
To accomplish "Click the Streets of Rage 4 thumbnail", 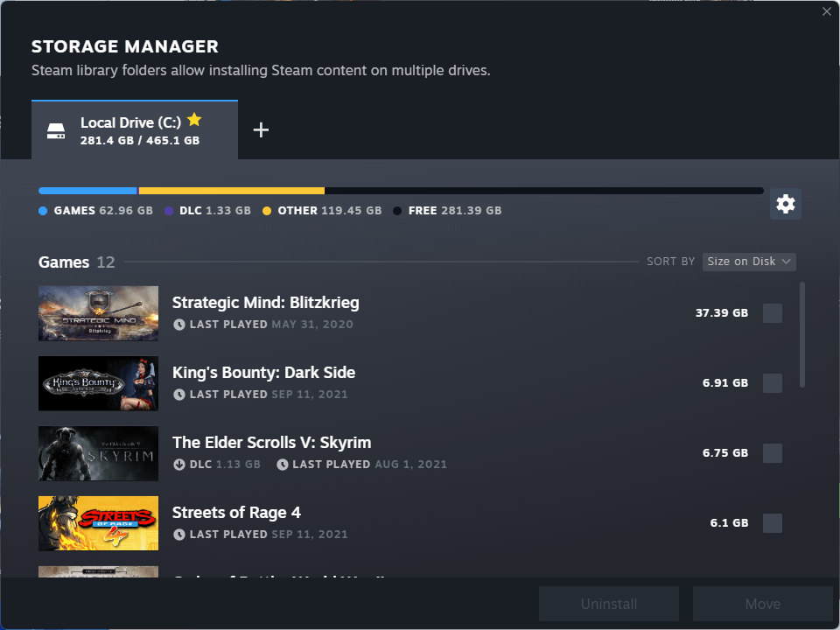I will [98, 523].
